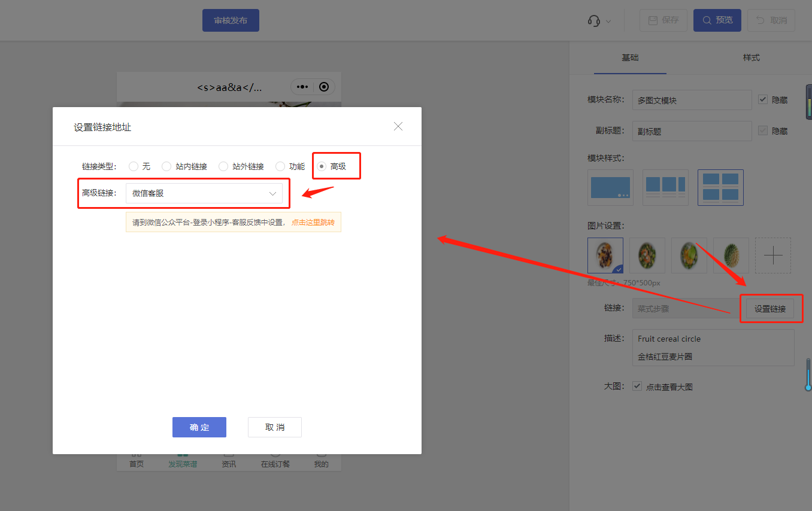
Task: Click the 保存 save button
Action: pos(663,20)
